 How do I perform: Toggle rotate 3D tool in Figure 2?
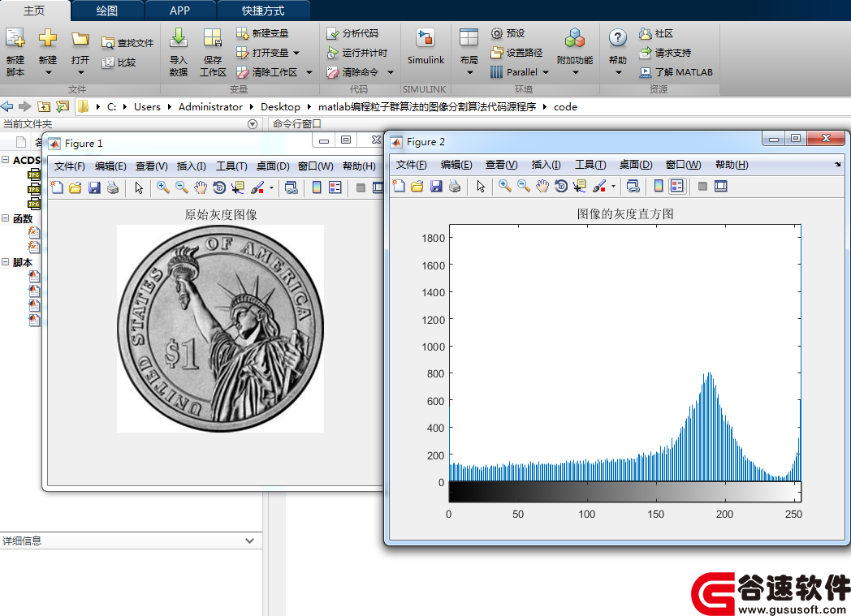point(561,187)
